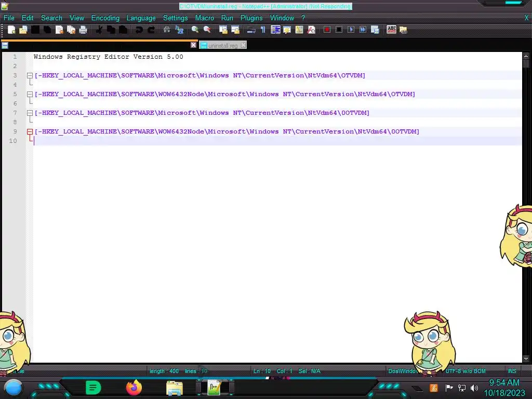The width and height of the screenshot is (532, 399).
Task: Open the Replace toolbar icon
Action: click(179, 30)
